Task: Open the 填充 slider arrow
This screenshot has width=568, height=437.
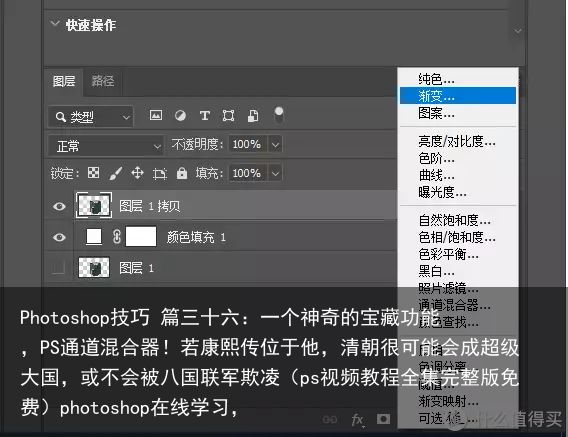Action: (x=275, y=173)
